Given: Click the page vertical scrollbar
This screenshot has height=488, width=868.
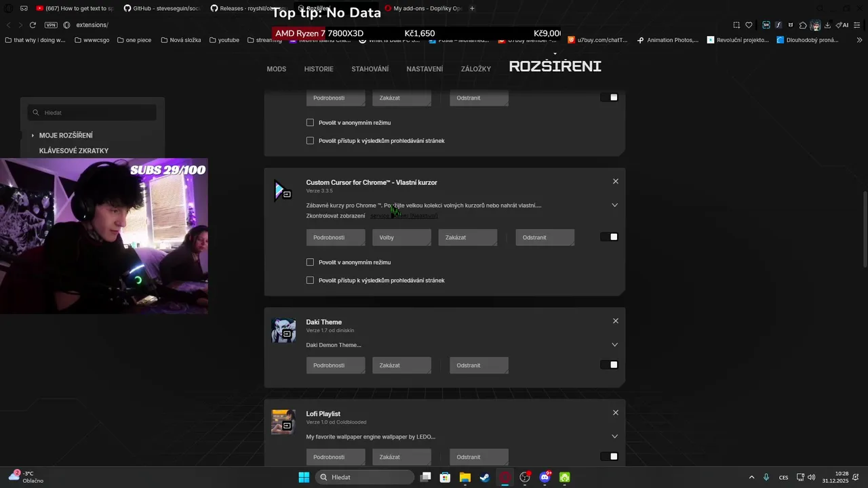Looking at the screenshot, I should click(865, 230).
